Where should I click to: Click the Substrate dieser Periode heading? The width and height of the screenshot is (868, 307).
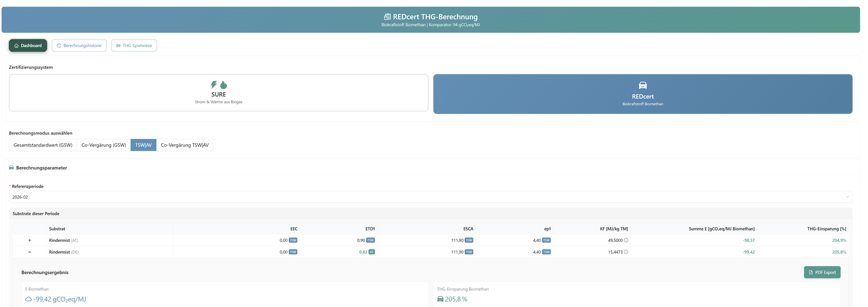[x=36, y=214]
